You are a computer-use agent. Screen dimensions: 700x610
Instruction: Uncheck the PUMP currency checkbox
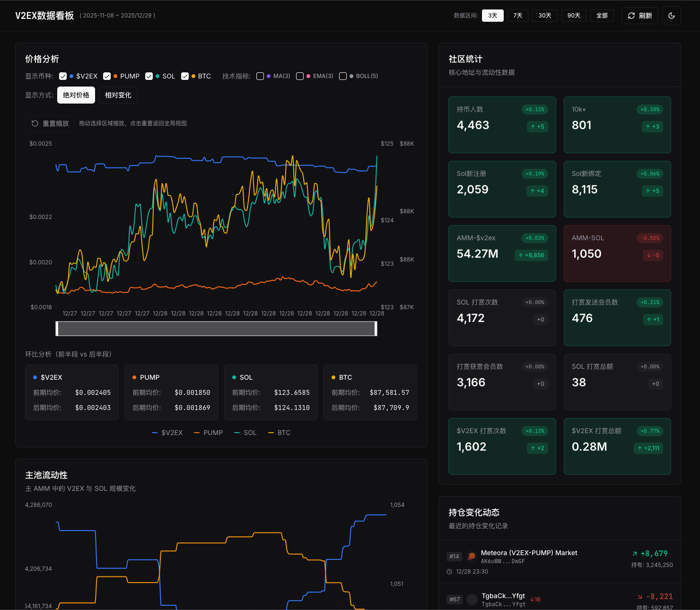pyautogui.click(x=107, y=76)
